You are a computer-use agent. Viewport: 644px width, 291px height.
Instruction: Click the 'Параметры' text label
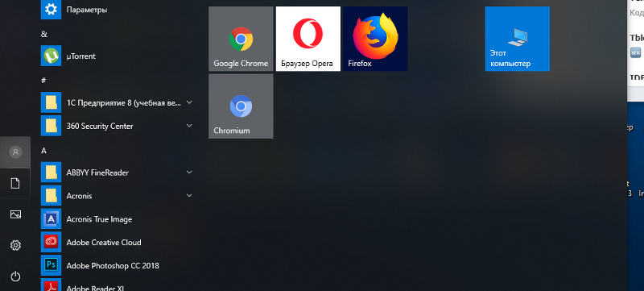point(87,10)
